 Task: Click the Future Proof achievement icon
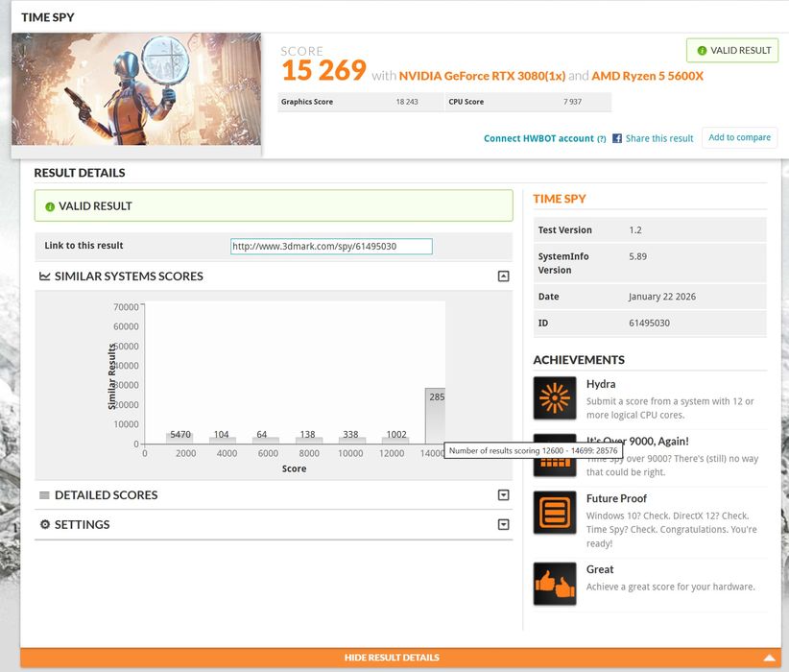tap(555, 513)
